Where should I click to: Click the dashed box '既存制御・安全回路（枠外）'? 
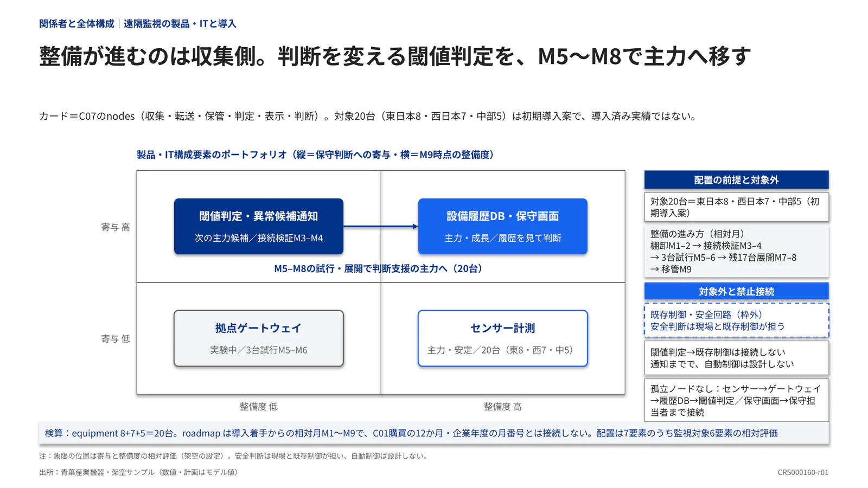coord(737,320)
